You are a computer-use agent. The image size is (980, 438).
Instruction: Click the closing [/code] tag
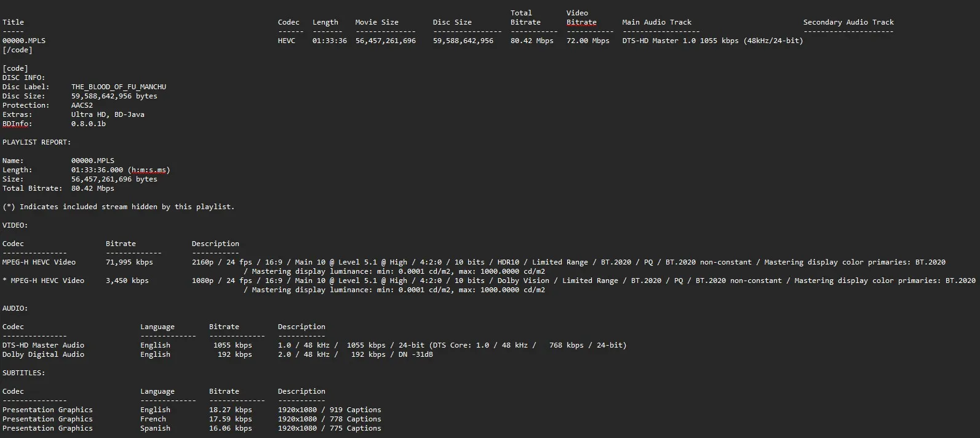17,50
